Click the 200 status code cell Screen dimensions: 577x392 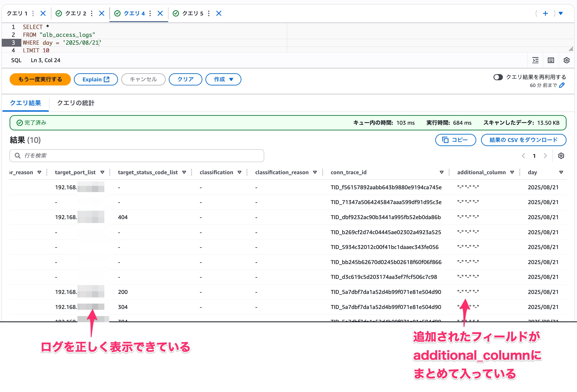[123, 292]
